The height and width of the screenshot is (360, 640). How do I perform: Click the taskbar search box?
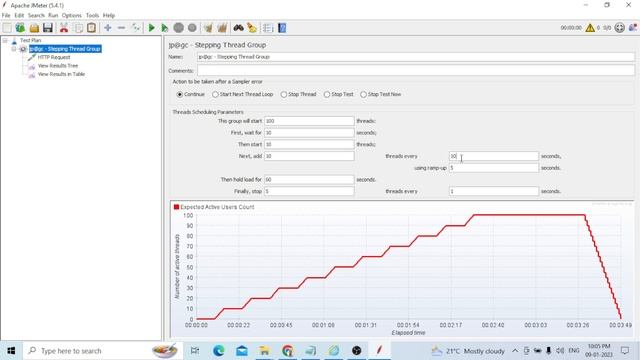(x=102, y=351)
